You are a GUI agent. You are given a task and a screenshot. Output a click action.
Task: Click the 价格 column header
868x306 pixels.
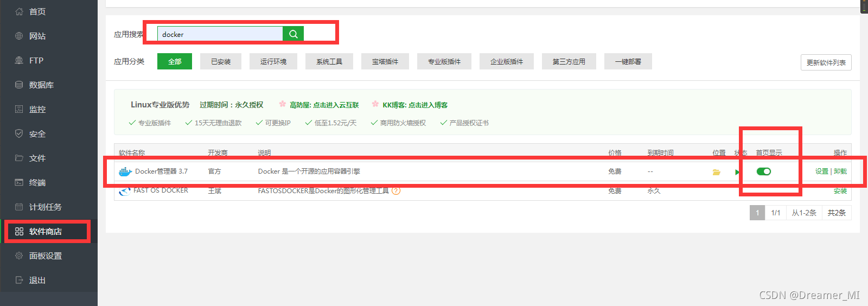click(x=615, y=152)
